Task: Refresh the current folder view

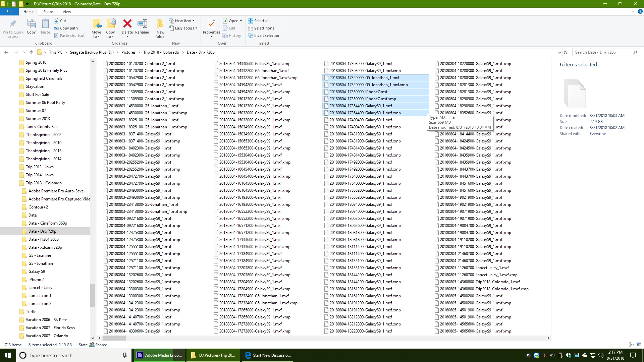Action: [566, 52]
